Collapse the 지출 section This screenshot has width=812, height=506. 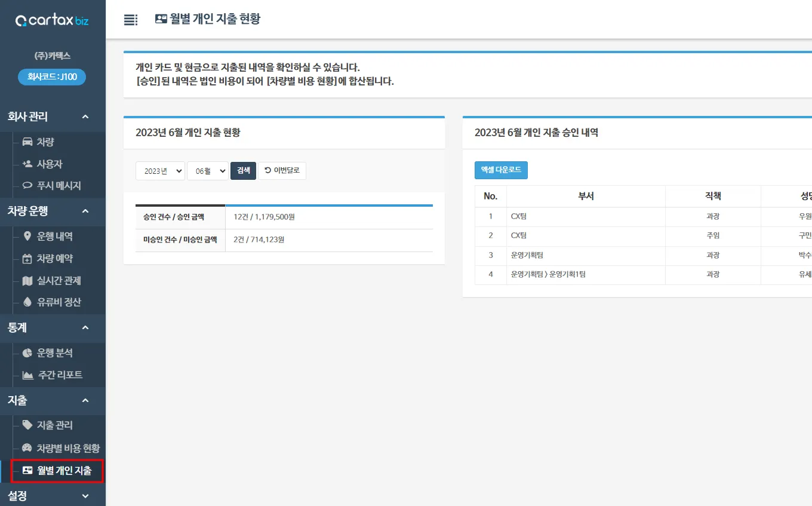click(x=85, y=400)
